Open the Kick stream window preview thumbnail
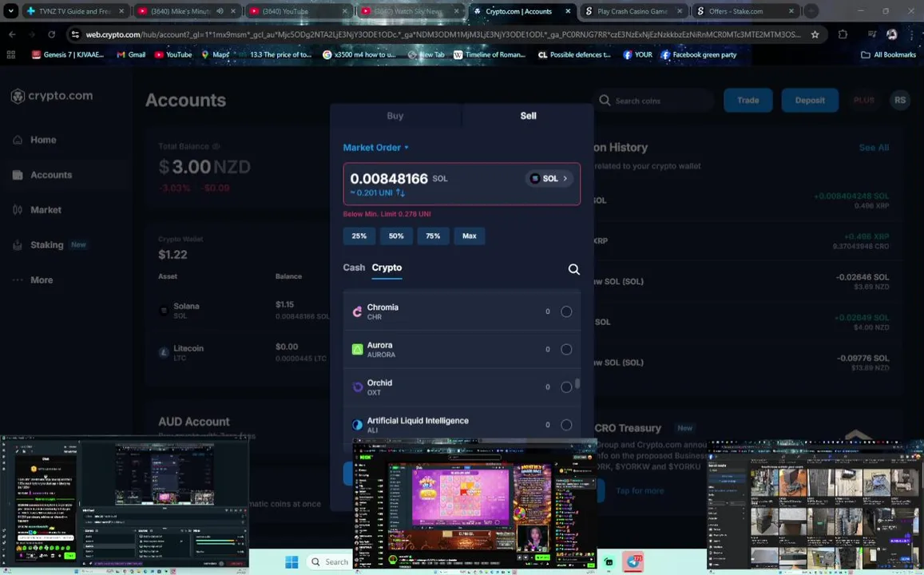 [x=474, y=504]
